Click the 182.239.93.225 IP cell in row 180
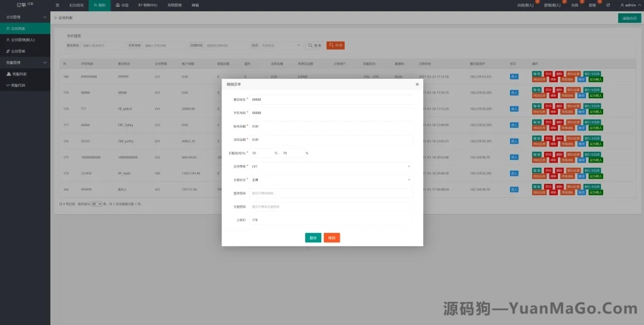Screen dimensions: 644x325 pyautogui.click(x=480, y=76)
